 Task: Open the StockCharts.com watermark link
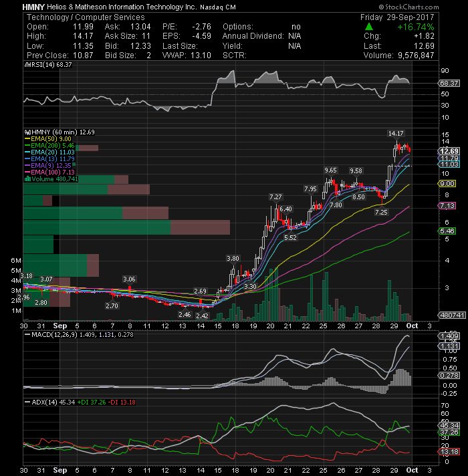[408, 7]
